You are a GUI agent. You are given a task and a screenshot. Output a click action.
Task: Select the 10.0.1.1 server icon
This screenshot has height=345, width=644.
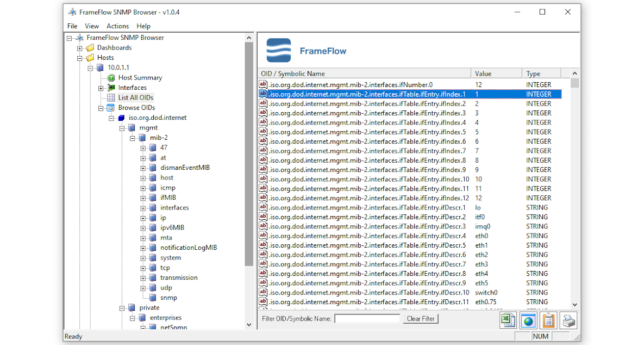click(99, 67)
